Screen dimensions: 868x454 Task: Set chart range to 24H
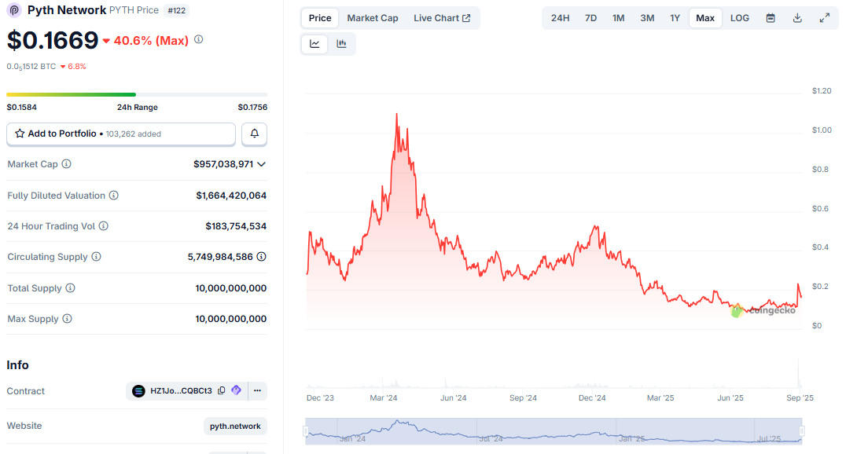point(561,18)
